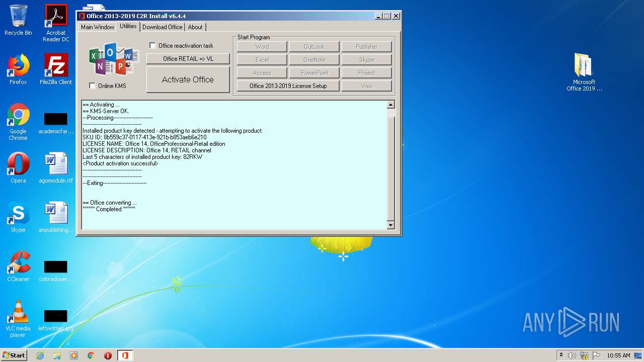Click the SKU ID log line
The image size is (644, 362).
click(144, 137)
